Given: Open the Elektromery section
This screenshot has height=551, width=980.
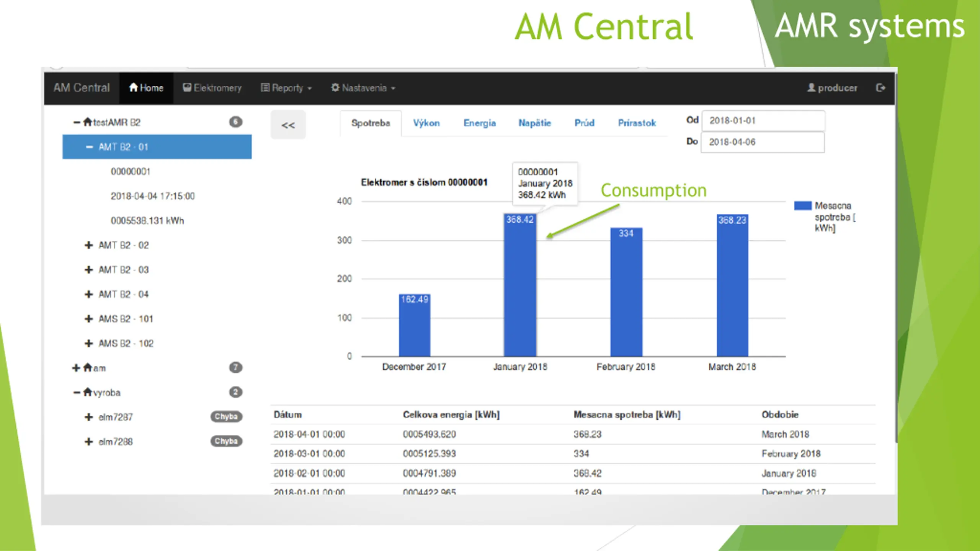Looking at the screenshot, I should (212, 88).
